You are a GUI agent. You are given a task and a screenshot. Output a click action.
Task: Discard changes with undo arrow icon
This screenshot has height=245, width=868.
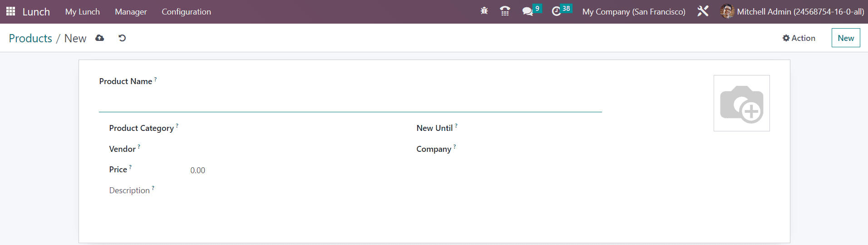[122, 38]
